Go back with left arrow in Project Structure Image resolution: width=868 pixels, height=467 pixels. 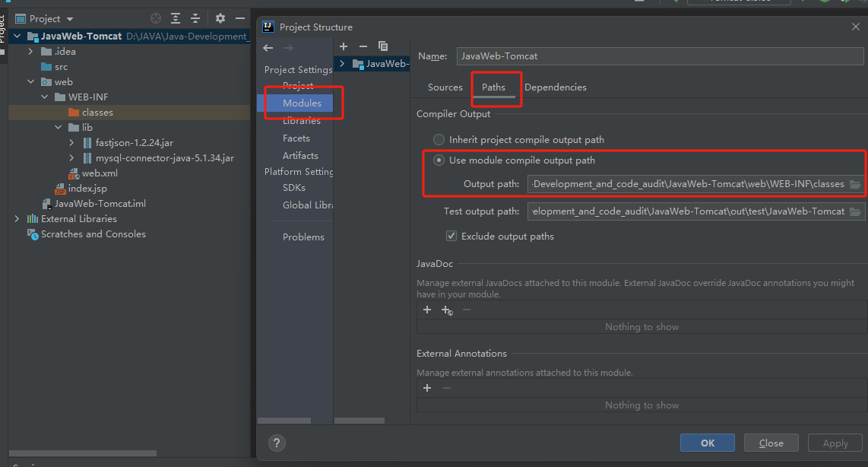[268, 48]
